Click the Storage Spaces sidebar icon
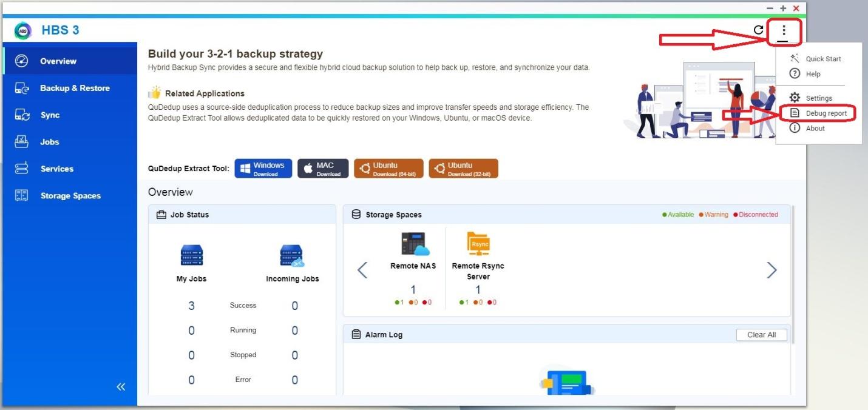The image size is (868, 410). 22,195
